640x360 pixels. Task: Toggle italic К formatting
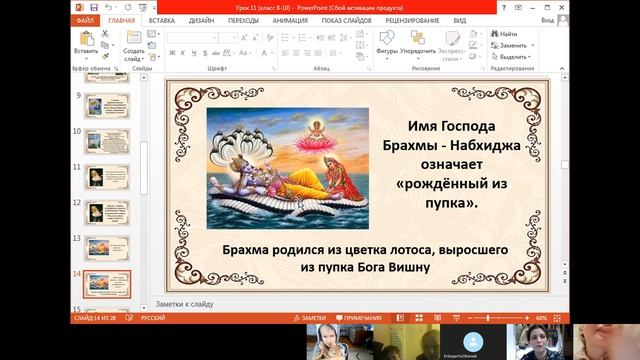coord(183,53)
